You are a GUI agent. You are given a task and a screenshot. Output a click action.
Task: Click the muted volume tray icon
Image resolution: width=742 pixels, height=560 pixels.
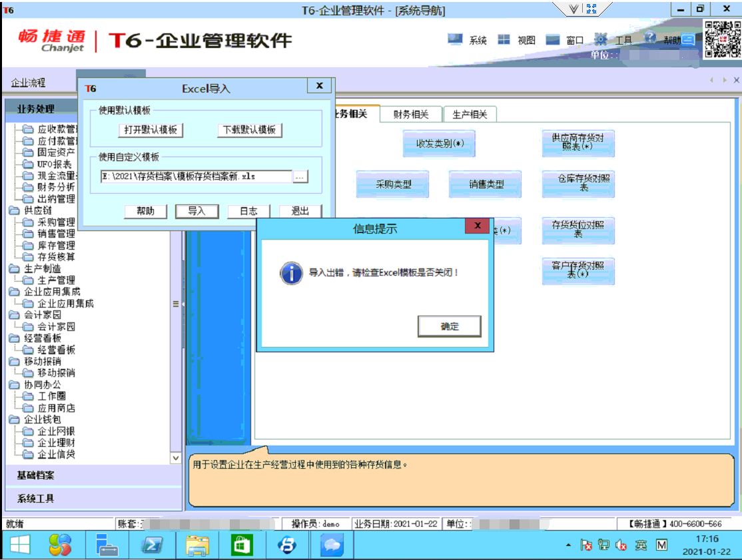pyautogui.click(x=621, y=545)
